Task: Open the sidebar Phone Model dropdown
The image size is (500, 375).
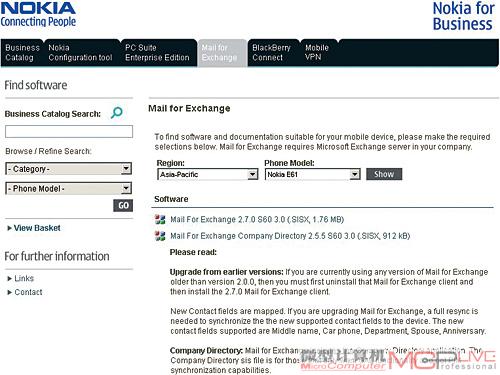Action: (x=68, y=188)
